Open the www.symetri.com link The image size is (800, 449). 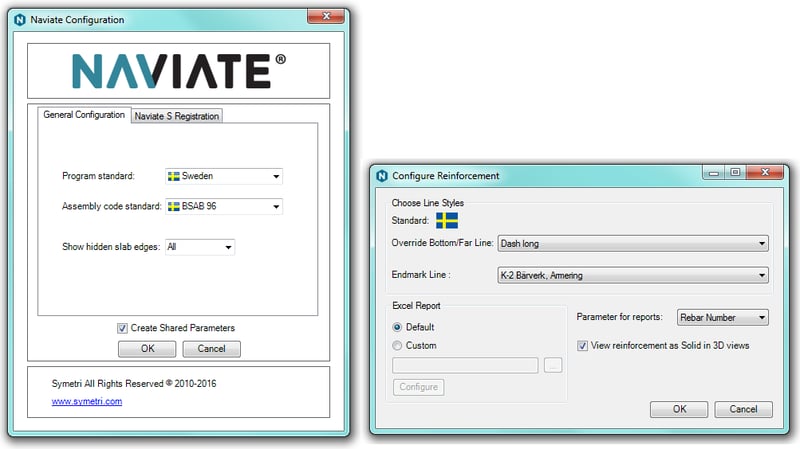point(87,401)
